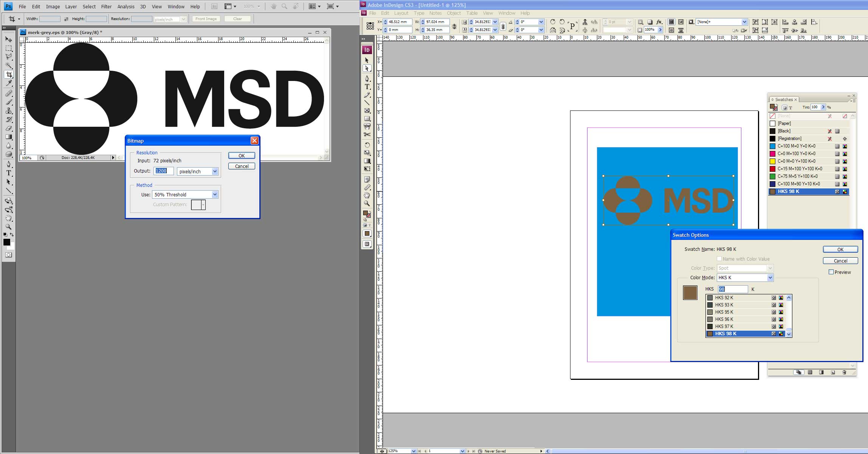Pick HKS 95 K in the color list
Image resolution: width=868 pixels, height=454 pixels.
pos(746,312)
